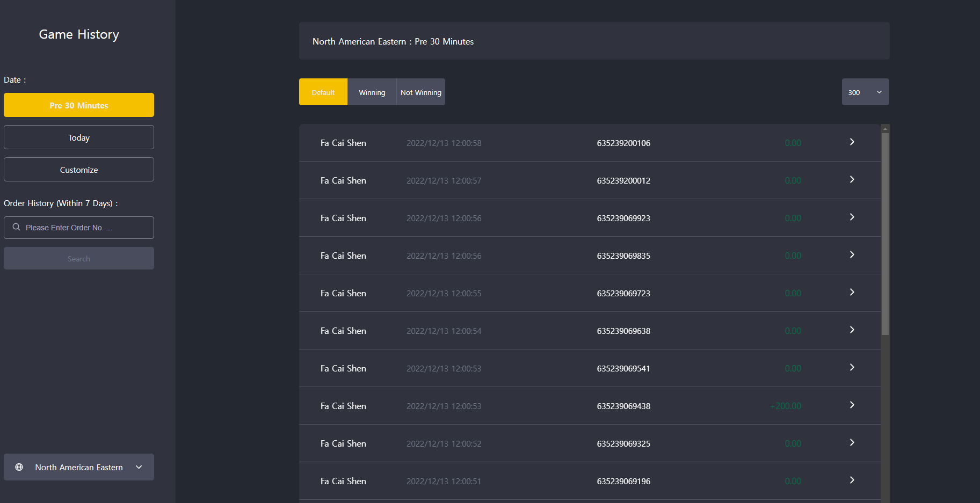
Task: Open the North American Eastern timezone dropdown
Action: [79, 467]
